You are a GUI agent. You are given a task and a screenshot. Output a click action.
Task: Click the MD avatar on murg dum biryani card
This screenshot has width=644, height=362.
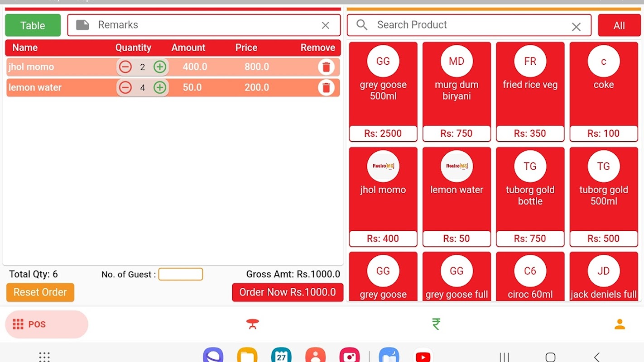tap(457, 61)
